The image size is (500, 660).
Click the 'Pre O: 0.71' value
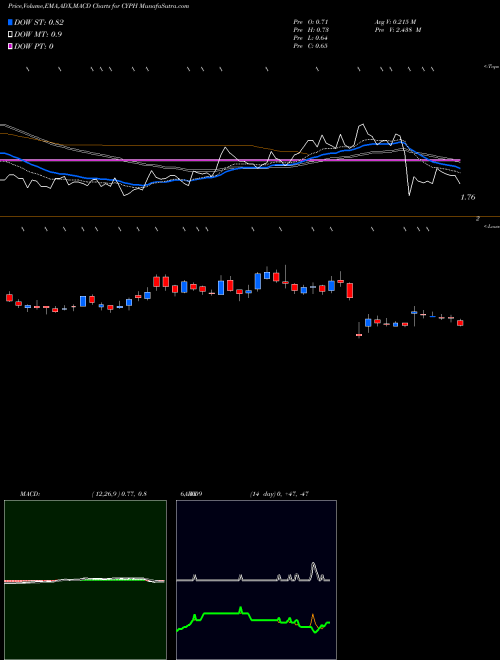[311, 22]
